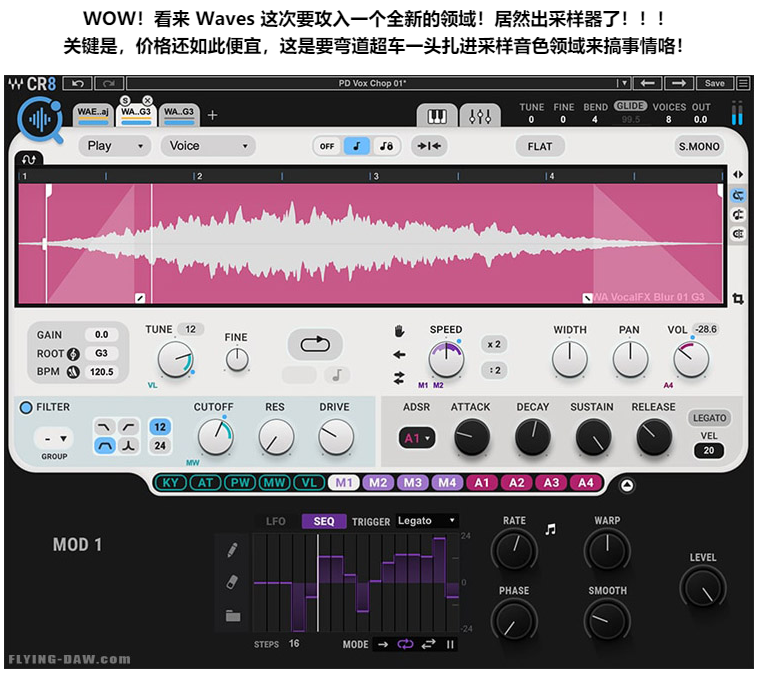Viewport: 757px width, 673px height.
Task: Select the band-pass filter shape
Action: pyautogui.click(x=104, y=446)
